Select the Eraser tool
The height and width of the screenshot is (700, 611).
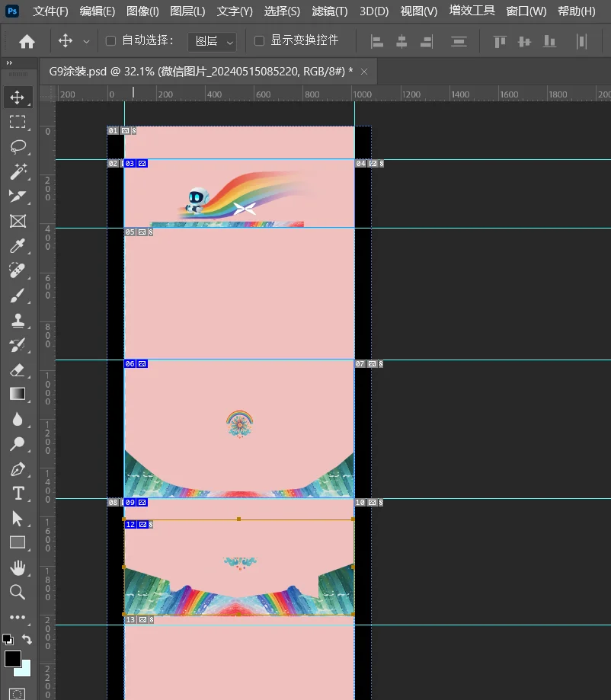point(17,369)
